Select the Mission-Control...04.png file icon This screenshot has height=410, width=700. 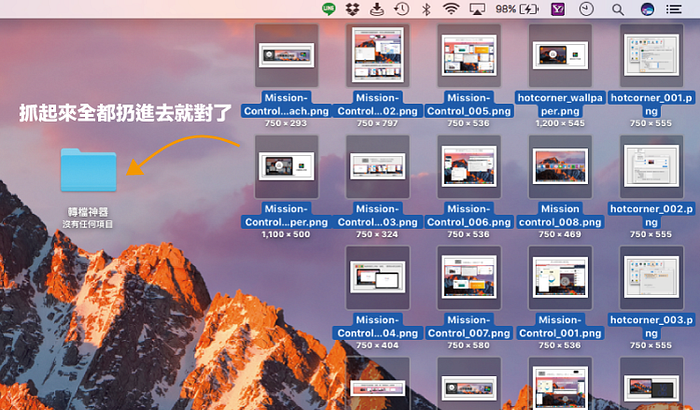[378, 277]
